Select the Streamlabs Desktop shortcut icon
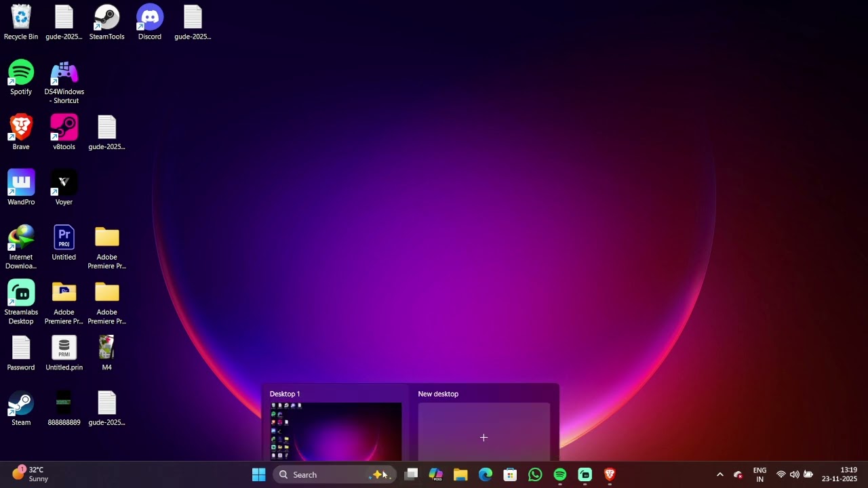Screen dimensions: 868x488 click(21, 302)
